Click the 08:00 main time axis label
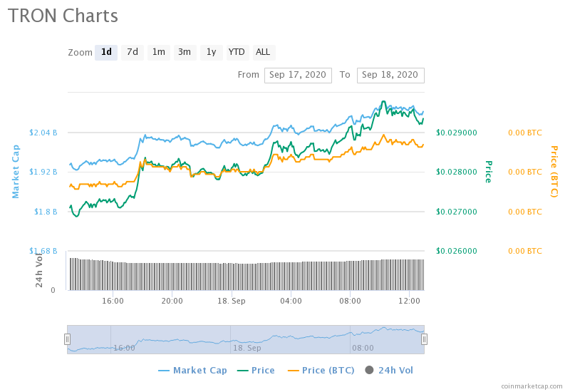This screenshot has height=392, width=570. click(x=350, y=301)
